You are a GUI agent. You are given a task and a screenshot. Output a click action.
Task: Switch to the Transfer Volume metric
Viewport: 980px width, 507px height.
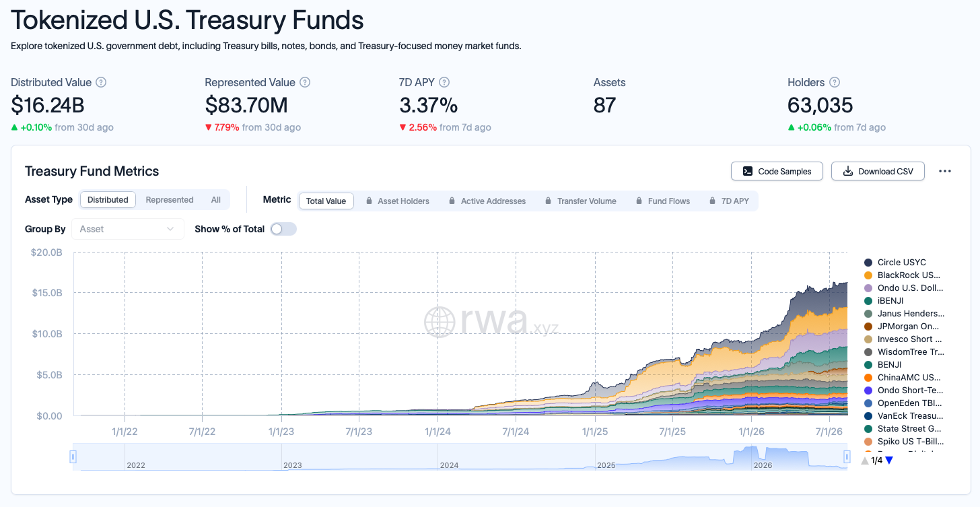click(580, 201)
